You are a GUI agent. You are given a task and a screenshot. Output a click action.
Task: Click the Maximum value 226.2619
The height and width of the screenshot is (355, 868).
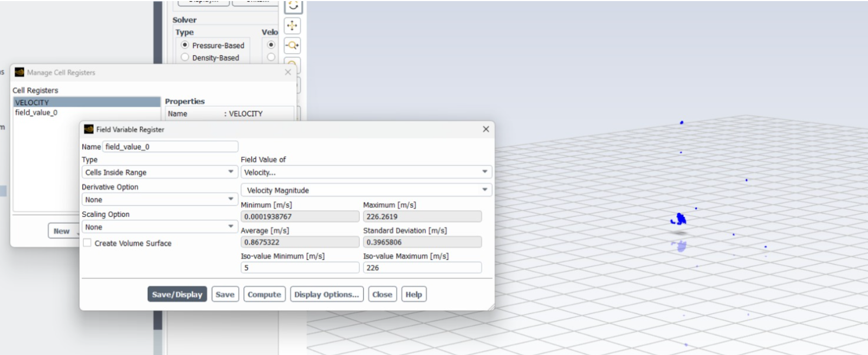click(x=422, y=216)
